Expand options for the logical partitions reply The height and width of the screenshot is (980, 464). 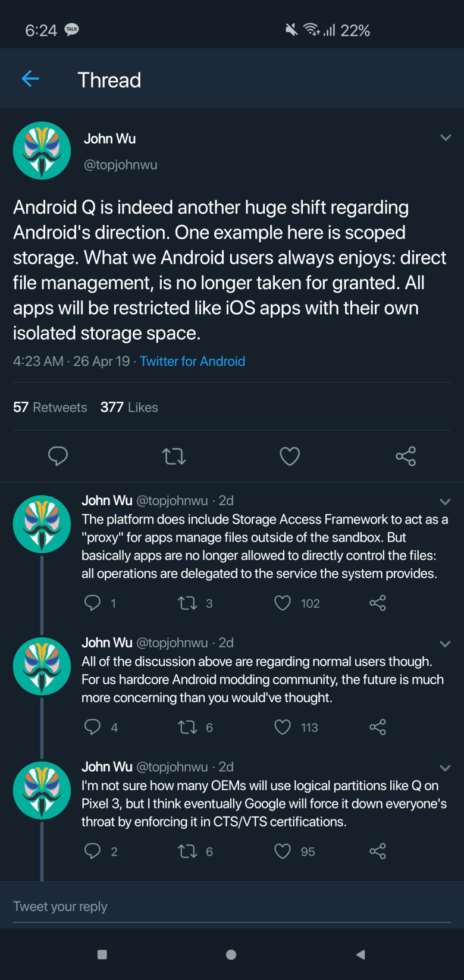[x=445, y=768]
